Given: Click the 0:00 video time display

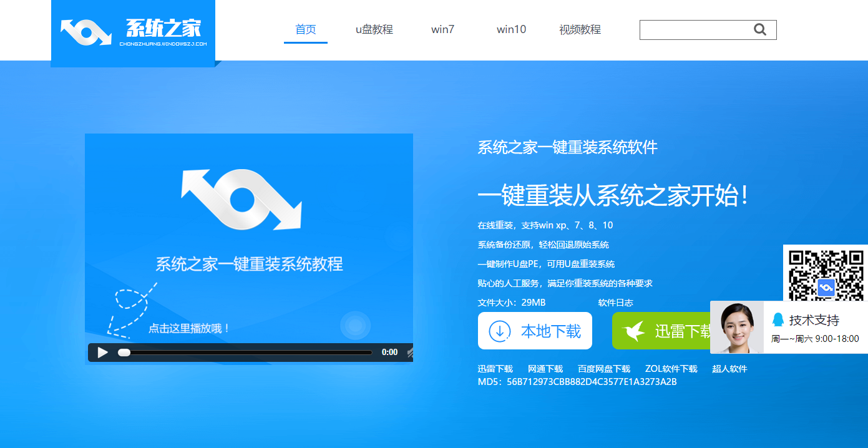Looking at the screenshot, I should pyautogui.click(x=390, y=353).
